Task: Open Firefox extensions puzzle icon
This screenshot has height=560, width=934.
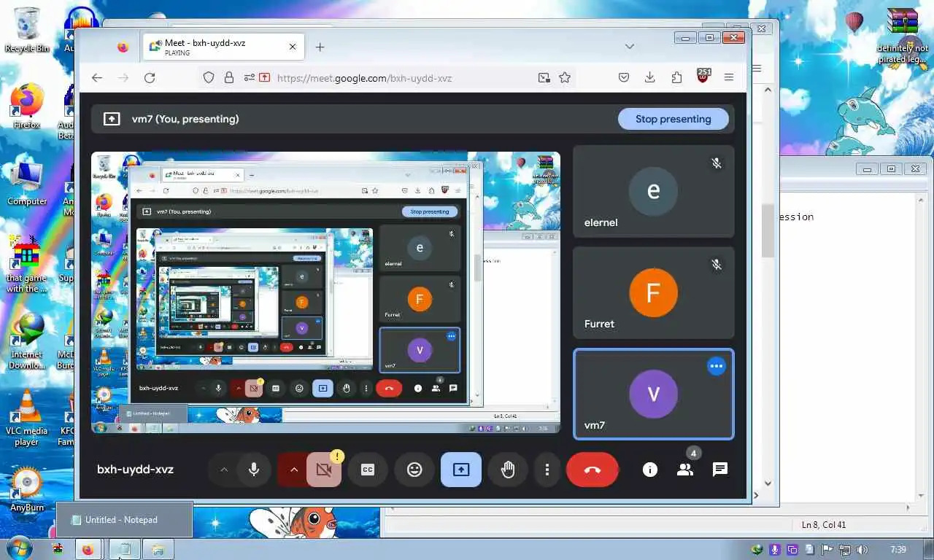Action: coord(676,77)
